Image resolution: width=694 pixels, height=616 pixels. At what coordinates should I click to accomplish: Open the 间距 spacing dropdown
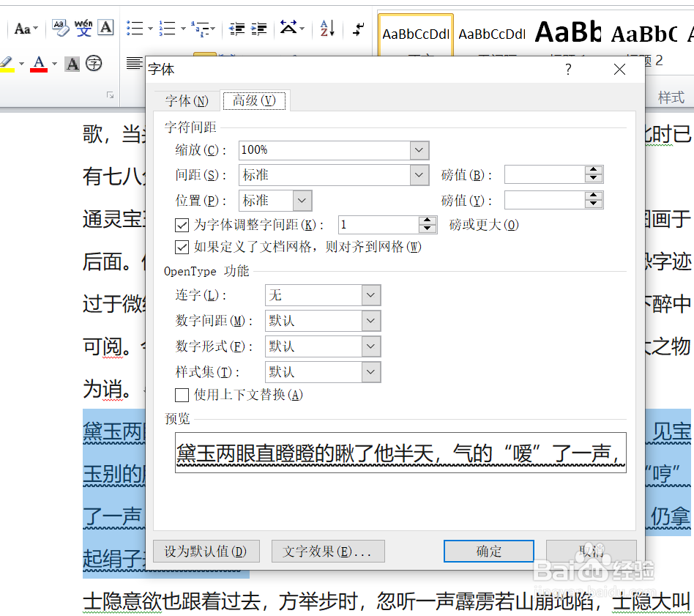pos(419,175)
